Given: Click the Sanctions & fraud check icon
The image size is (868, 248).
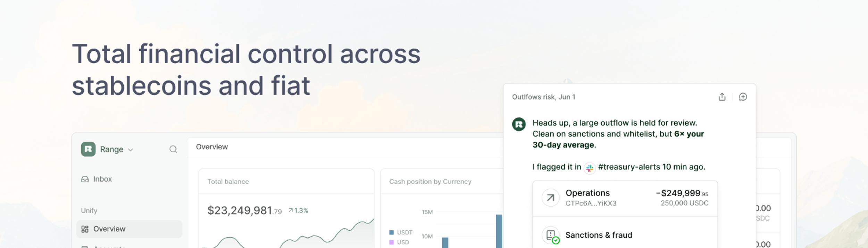Looking at the screenshot, I should click(x=551, y=235).
